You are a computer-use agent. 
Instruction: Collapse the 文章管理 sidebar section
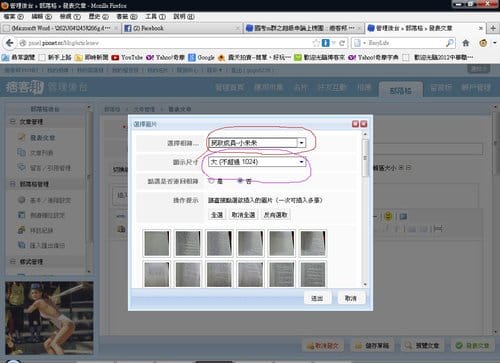click(x=13, y=122)
